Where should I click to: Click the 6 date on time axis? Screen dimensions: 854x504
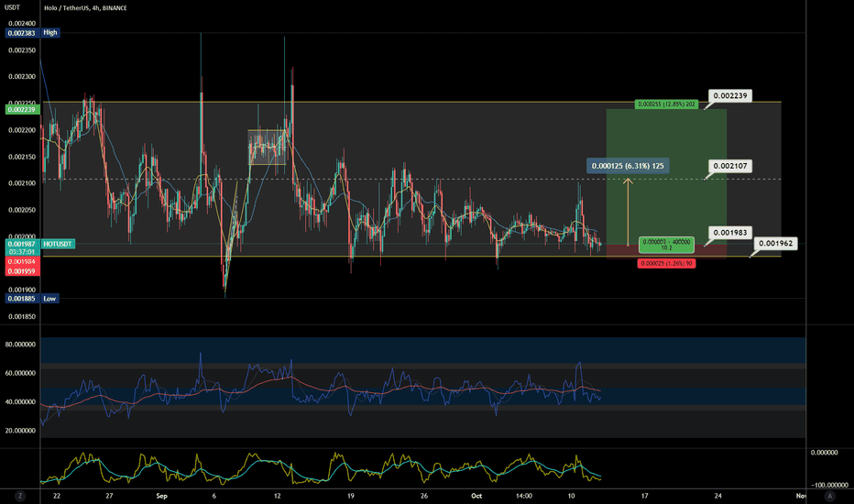coord(214,496)
